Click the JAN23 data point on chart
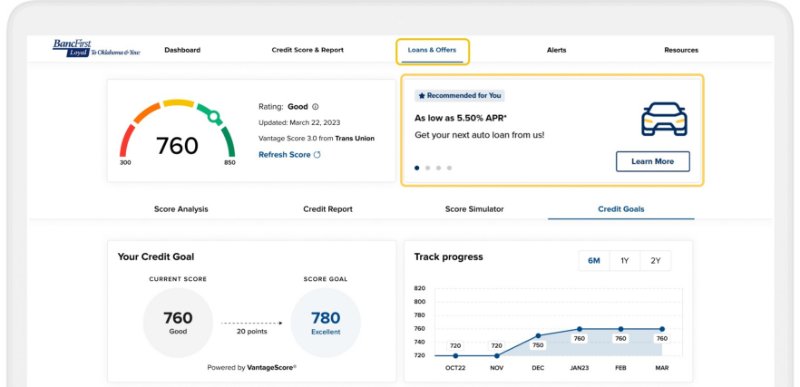This screenshot has height=387, width=800. [x=579, y=329]
